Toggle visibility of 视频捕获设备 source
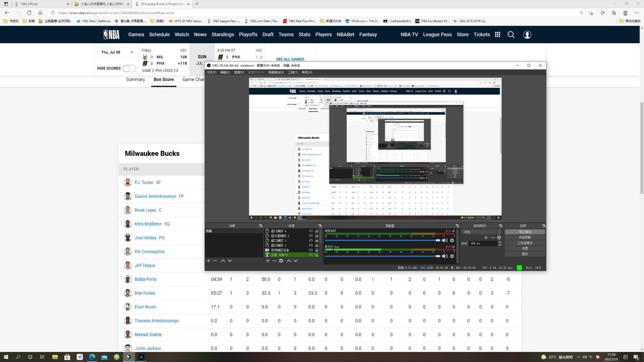Screen dimensions: 644x362 tap(311, 250)
